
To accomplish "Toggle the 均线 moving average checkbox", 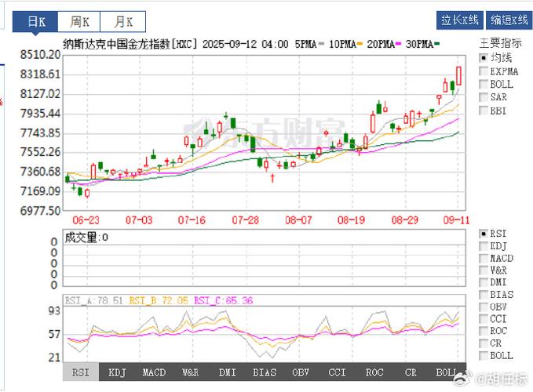I will click(484, 58).
